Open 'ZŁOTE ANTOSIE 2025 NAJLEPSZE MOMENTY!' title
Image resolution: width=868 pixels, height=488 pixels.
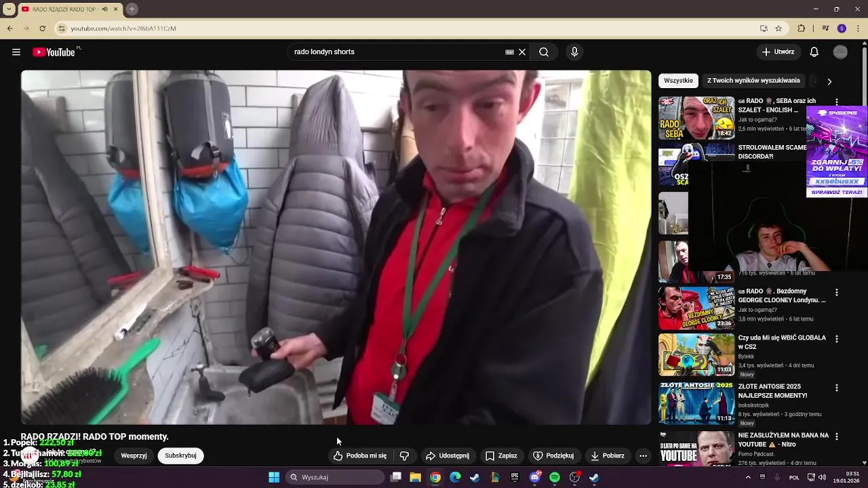(x=772, y=391)
